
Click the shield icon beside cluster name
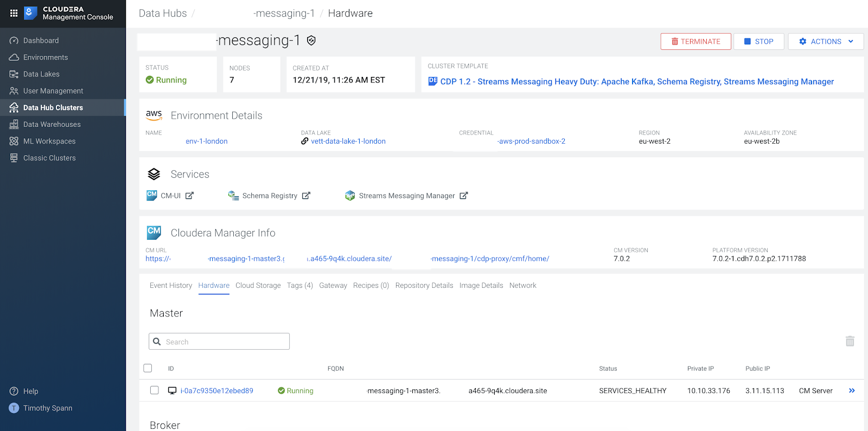coord(311,41)
